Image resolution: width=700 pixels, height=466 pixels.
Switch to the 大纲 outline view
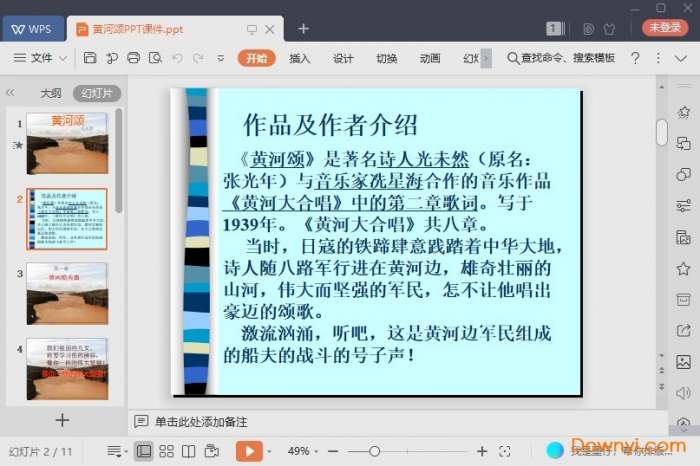51,93
